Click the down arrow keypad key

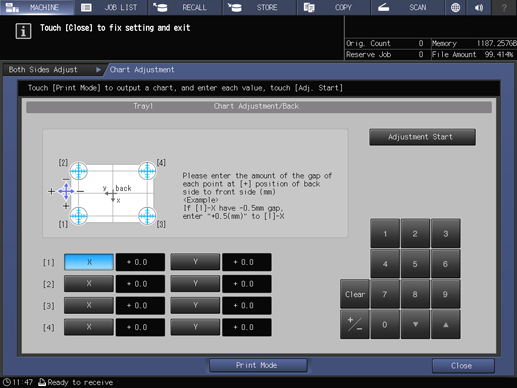pyautogui.click(x=415, y=324)
